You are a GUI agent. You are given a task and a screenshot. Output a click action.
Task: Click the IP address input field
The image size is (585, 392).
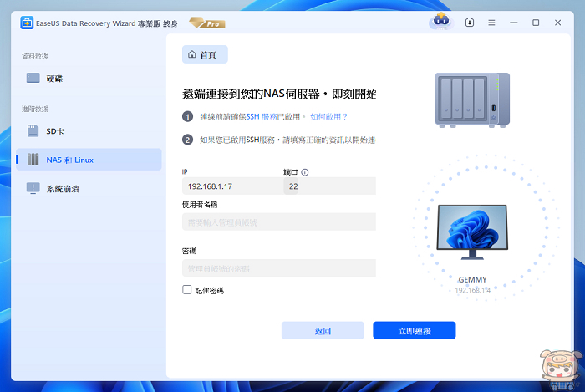[231, 186]
